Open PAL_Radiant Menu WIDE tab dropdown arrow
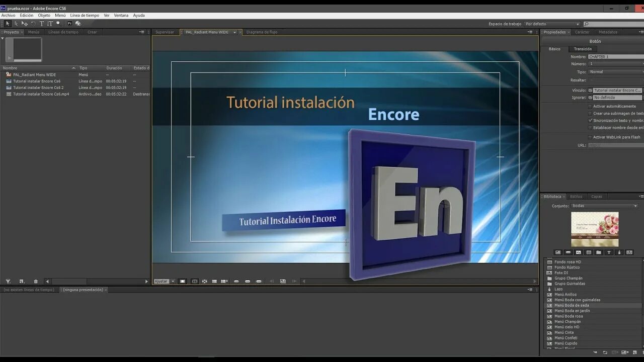 pos(234,32)
